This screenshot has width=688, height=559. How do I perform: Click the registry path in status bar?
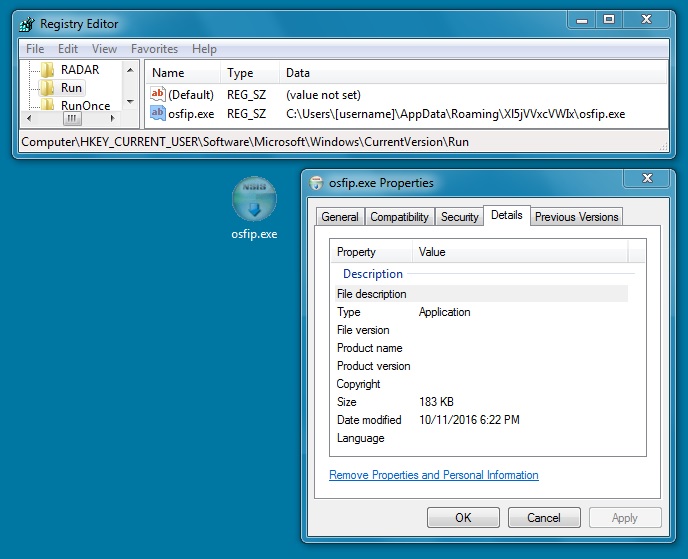(x=245, y=142)
